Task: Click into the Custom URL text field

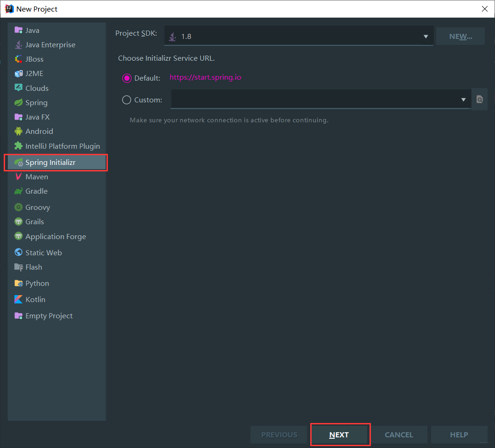Action: click(315, 100)
